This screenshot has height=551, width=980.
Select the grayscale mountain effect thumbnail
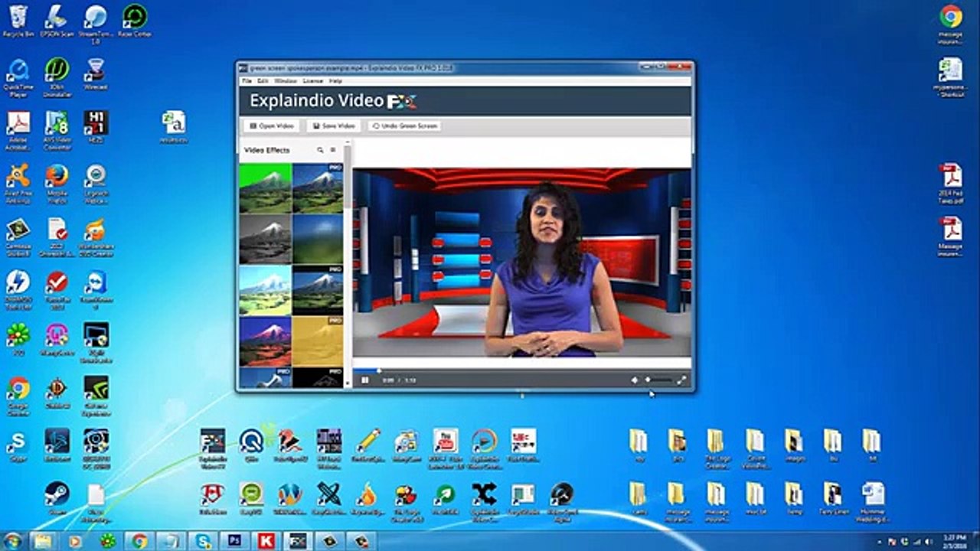265,239
